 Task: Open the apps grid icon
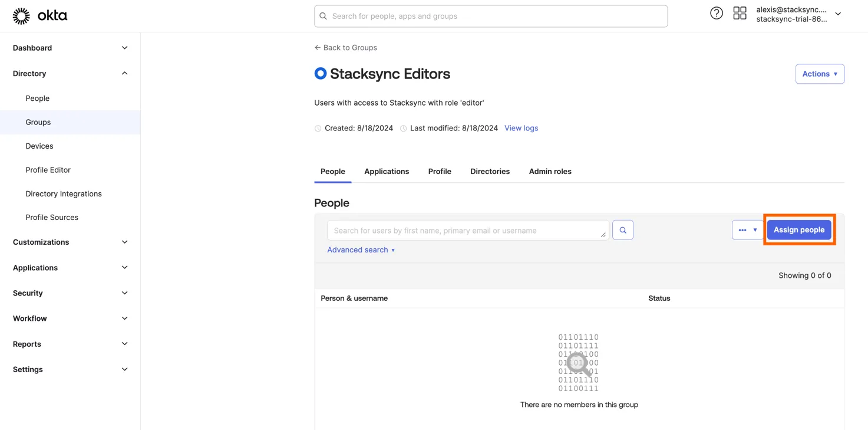(x=740, y=13)
